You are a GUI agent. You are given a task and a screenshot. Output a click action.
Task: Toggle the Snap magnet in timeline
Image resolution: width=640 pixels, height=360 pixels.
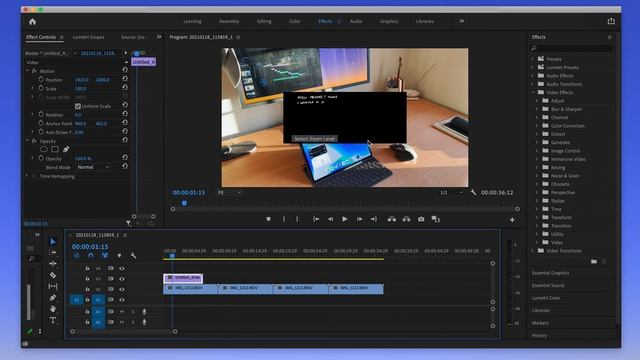pyautogui.click(x=91, y=256)
